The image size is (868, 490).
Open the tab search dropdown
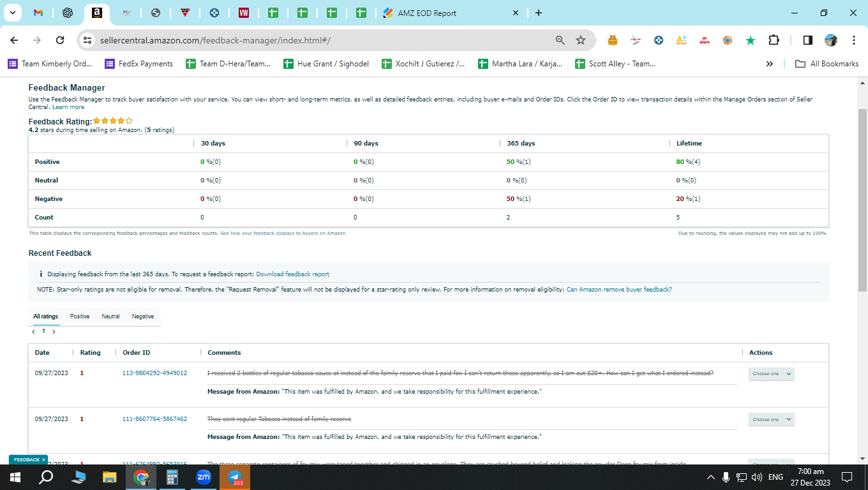(12, 13)
